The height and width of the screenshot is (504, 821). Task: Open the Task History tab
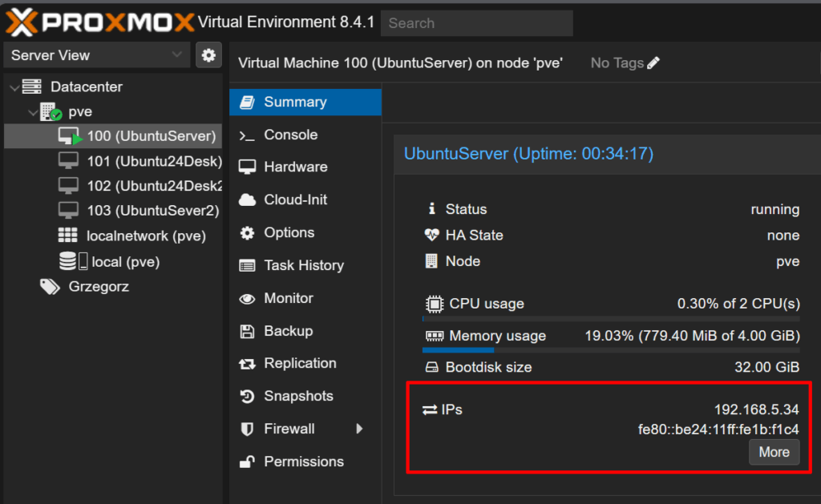point(305,265)
